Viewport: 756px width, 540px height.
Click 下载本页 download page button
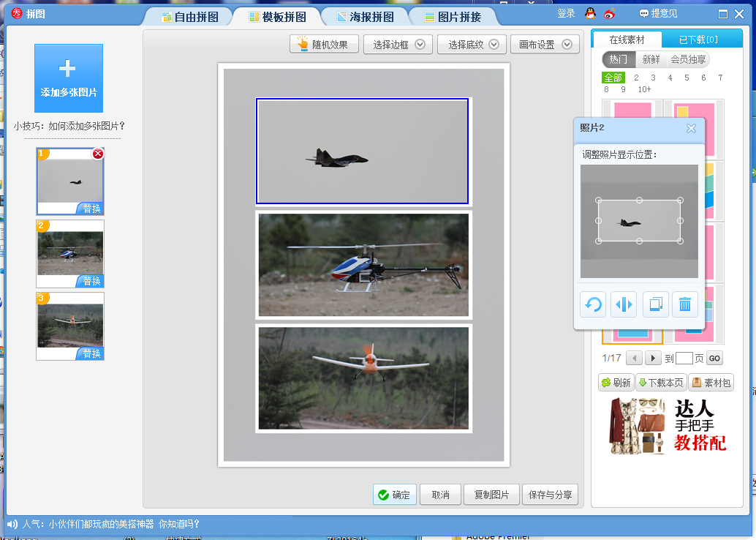click(661, 383)
